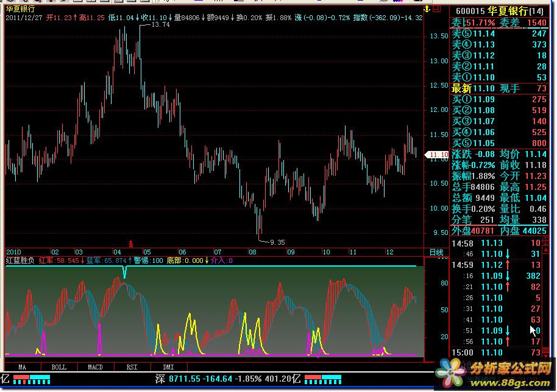Click the 08 month label on date axis
Screen dimensions: 557x392
pyautogui.click(x=252, y=252)
